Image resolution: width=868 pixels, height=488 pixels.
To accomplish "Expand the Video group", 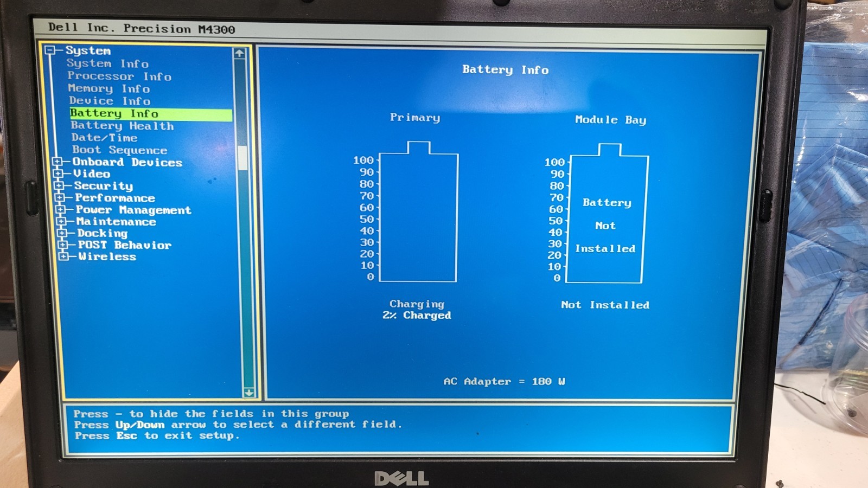I will (x=58, y=174).
